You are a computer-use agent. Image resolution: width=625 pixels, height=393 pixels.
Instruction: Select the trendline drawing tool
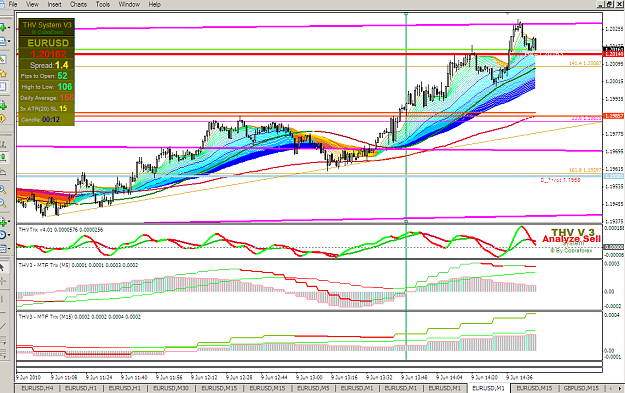tap(3, 326)
